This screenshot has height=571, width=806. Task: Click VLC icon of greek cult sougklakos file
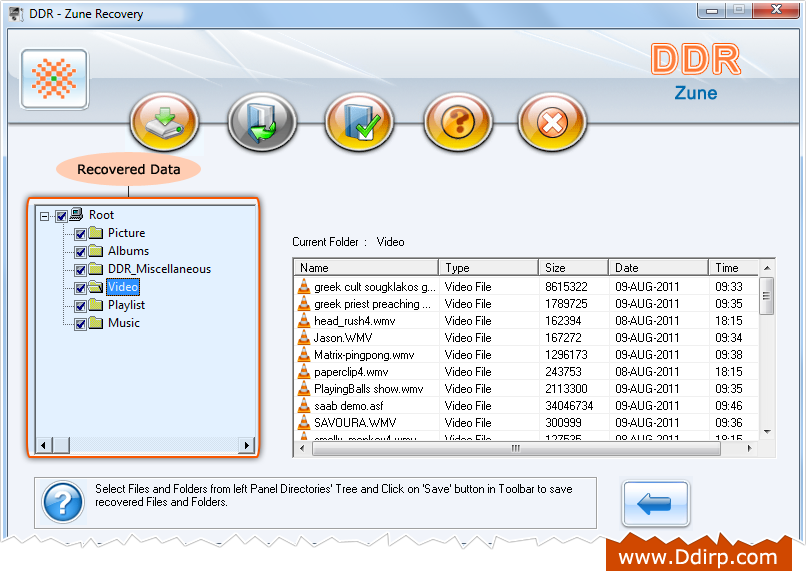[304, 287]
